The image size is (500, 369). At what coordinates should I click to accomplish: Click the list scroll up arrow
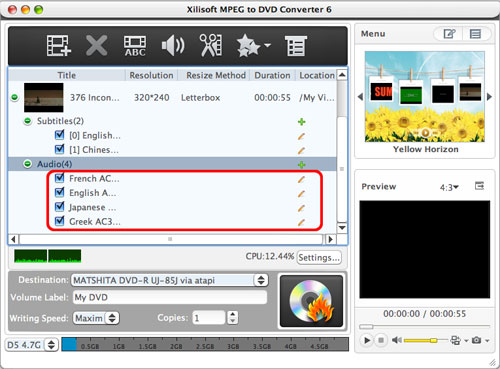click(342, 75)
